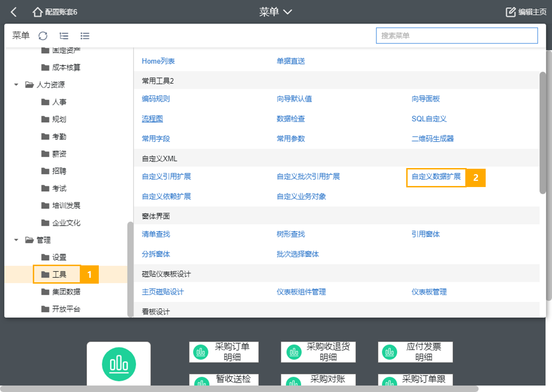The height and width of the screenshot is (392, 552).
Task: Click the 采购收退货明细 tile
Action: coord(318,352)
